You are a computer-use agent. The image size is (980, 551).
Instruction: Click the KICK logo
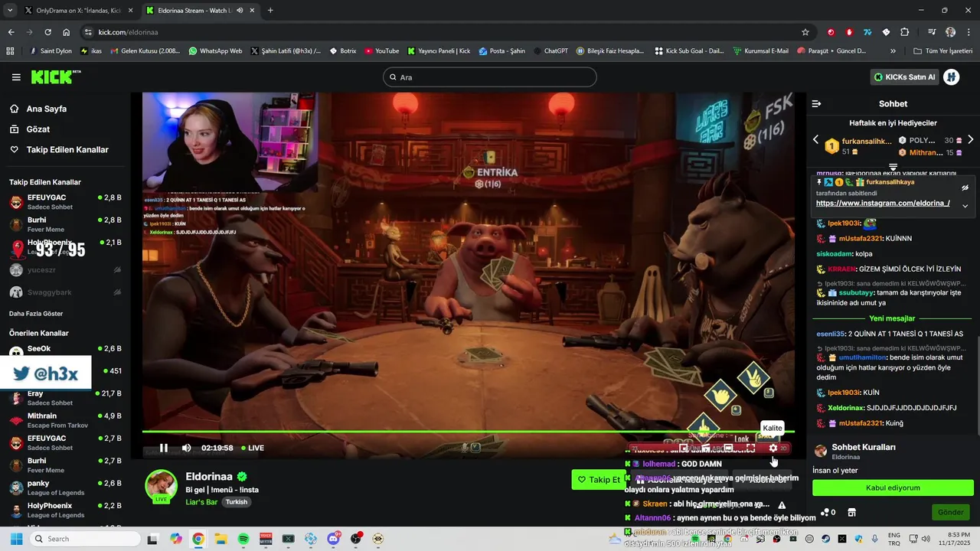(55, 77)
